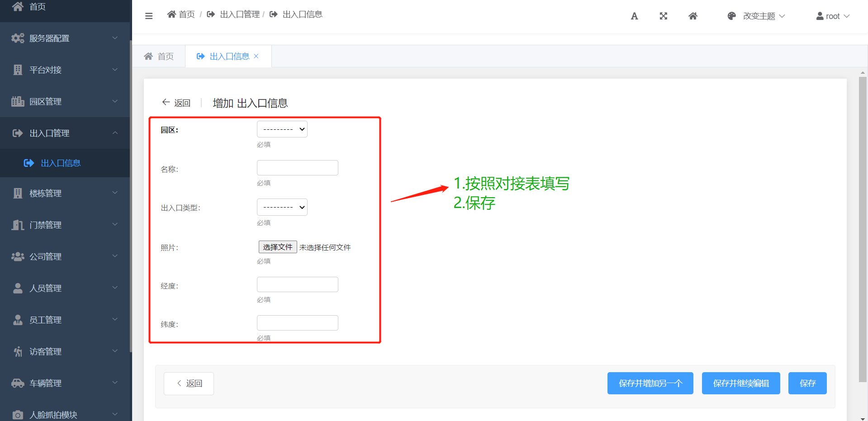Expand the 服务器配置 sidebar menu
Image resolution: width=868 pixels, height=421 pixels.
pos(65,38)
